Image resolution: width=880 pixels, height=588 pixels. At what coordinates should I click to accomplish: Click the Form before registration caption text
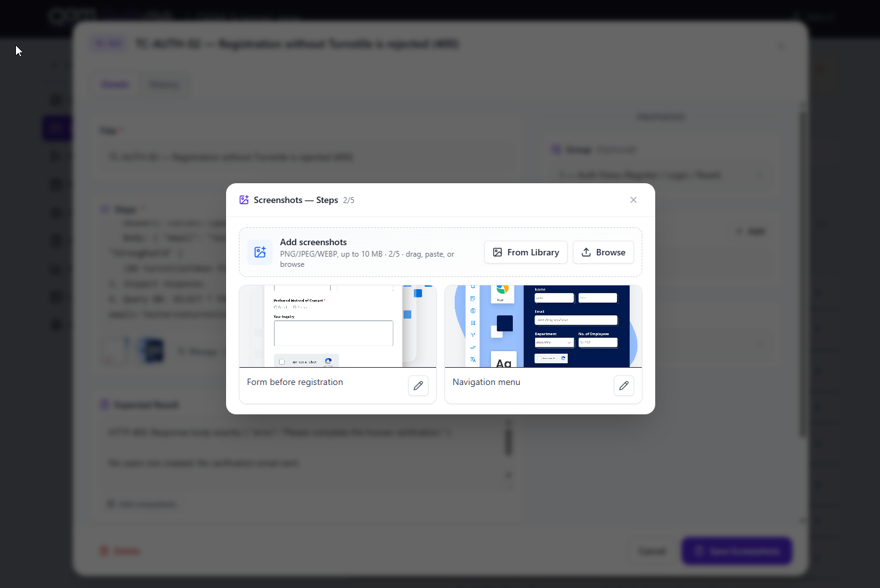coord(295,382)
